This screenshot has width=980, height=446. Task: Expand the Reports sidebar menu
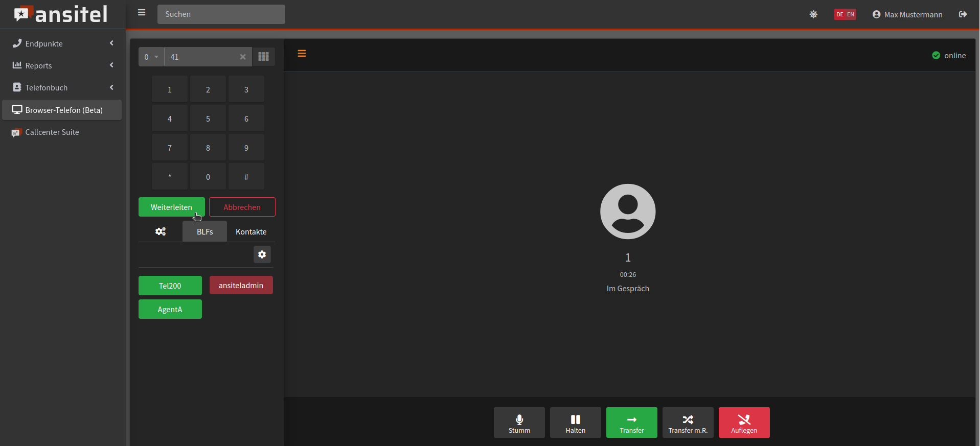61,65
